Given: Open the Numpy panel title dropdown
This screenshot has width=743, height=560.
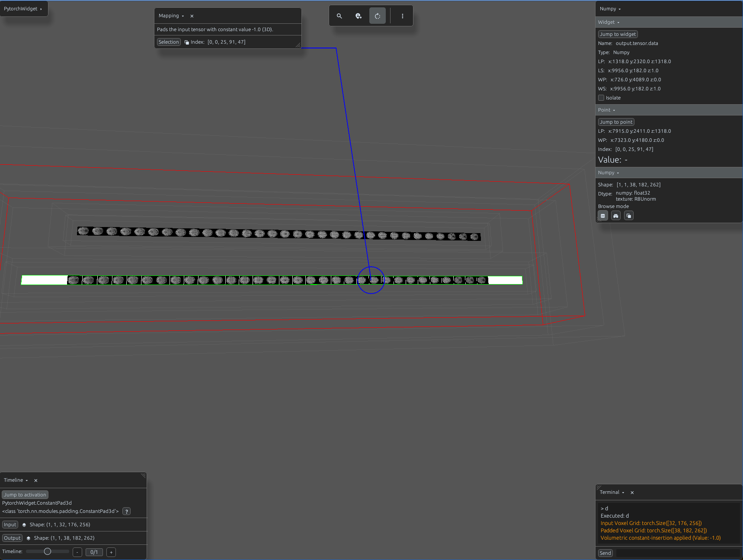Looking at the screenshot, I should [x=610, y=9].
